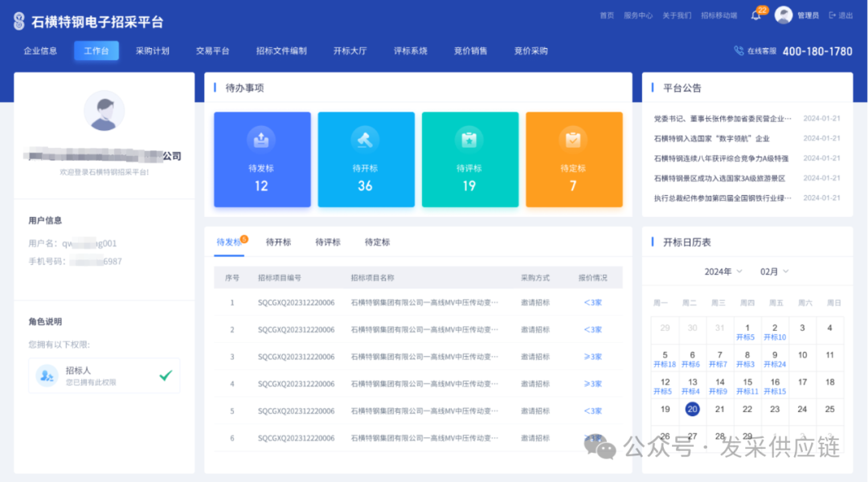
Task: Click the 招标人 role permission icon
Action: 47,375
